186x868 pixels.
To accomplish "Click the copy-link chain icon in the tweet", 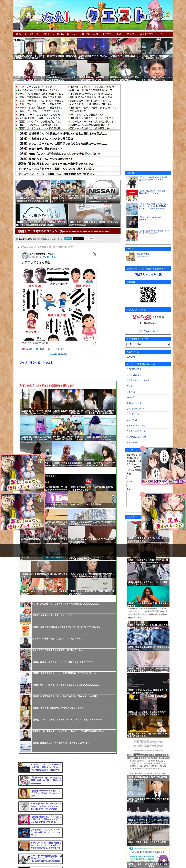I will 49,349.
